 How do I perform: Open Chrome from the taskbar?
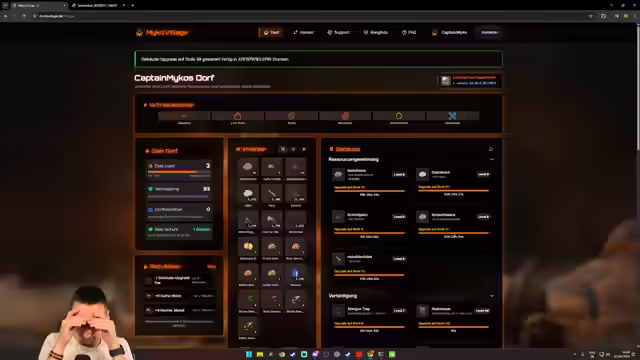click(282, 354)
